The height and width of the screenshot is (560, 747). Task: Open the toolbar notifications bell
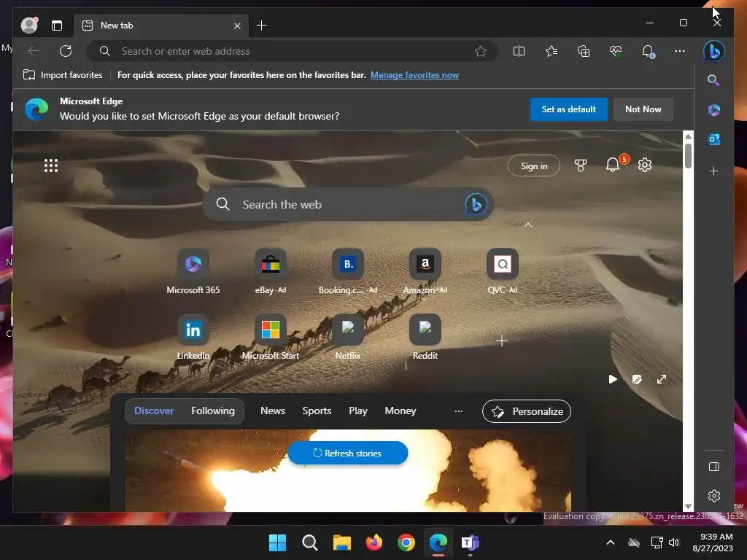(648, 51)
